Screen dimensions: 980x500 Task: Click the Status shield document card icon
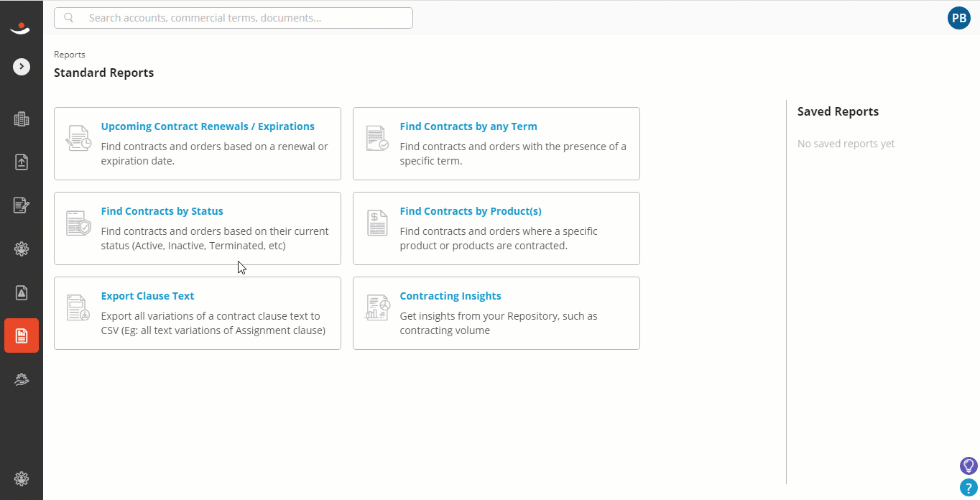[x=78, y=223]
